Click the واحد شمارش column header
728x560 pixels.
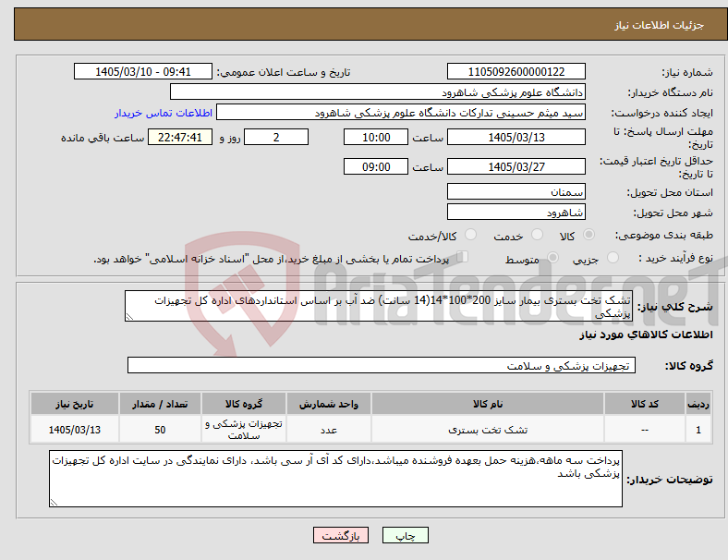(328, 404)
